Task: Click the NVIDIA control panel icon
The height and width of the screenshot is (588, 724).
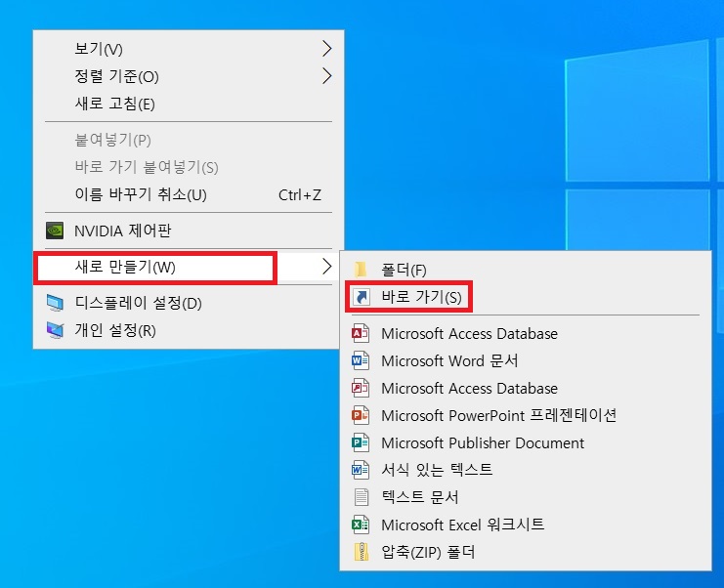Action: (55, 231)
